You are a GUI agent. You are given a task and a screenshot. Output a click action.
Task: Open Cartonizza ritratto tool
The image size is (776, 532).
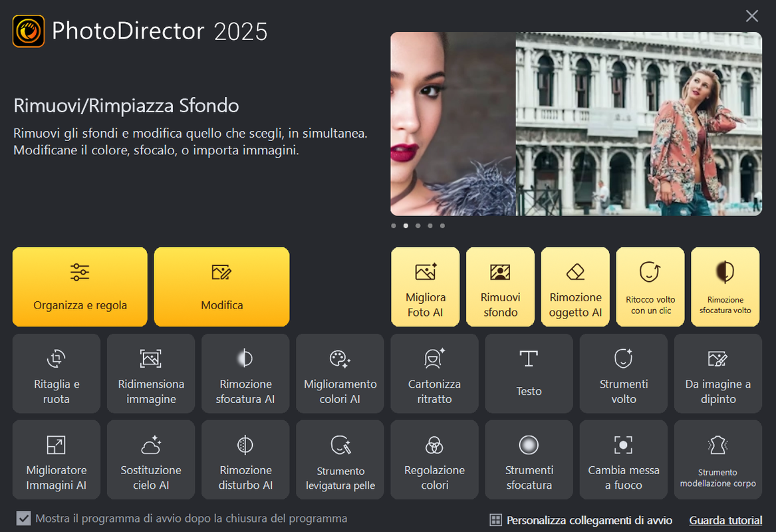[x=434, y=373]
